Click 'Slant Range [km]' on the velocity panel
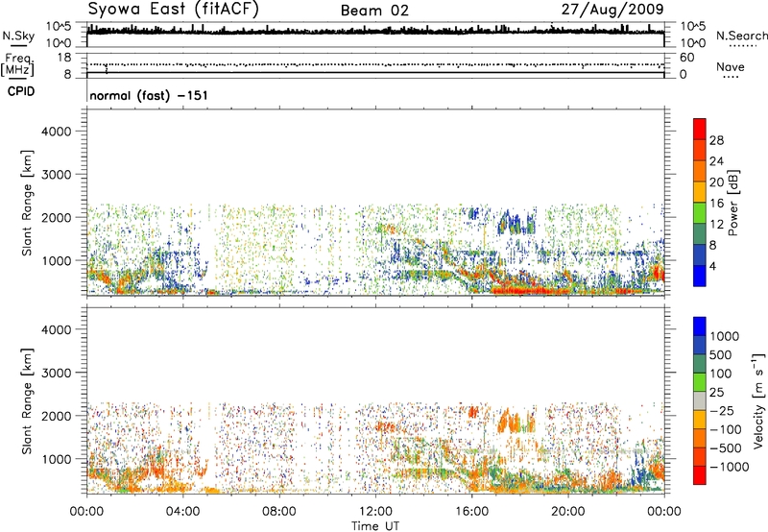The image size is (768, 532). click(x=27, y=400)
